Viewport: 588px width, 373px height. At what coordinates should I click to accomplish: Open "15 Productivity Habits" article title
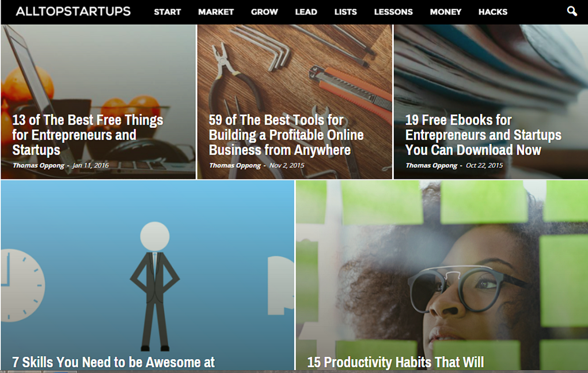395,362
